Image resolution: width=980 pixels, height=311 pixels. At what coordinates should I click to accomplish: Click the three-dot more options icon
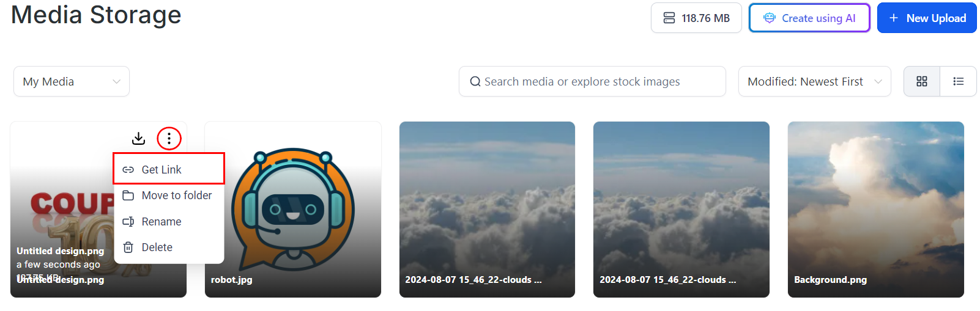tap(169, 139)
